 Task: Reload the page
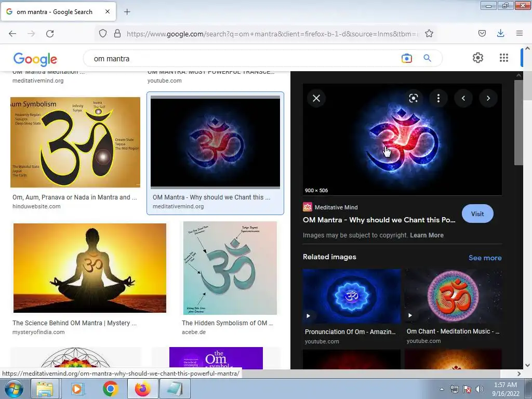pos(50,34)
